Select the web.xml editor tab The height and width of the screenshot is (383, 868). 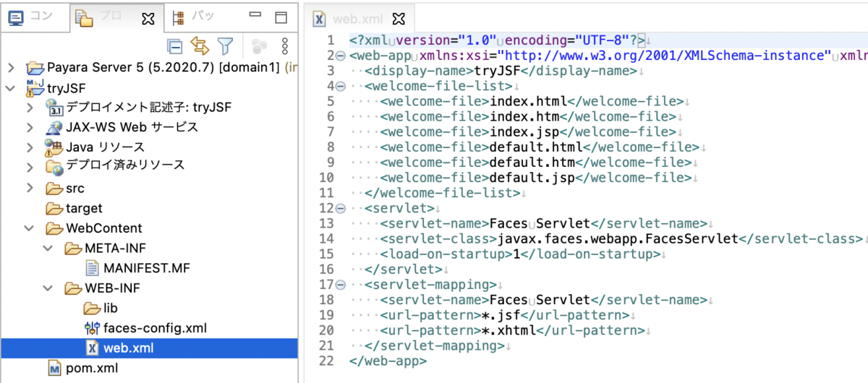click(359, 20)
